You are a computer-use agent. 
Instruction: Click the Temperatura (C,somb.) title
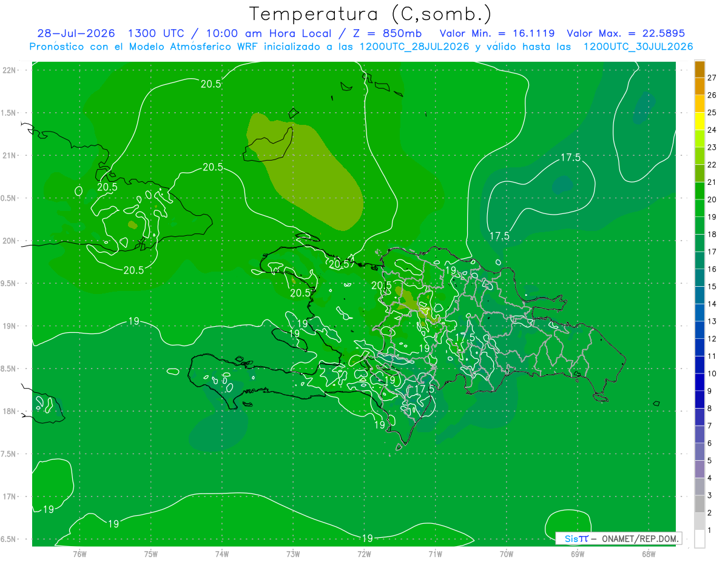tap(370, 14)
